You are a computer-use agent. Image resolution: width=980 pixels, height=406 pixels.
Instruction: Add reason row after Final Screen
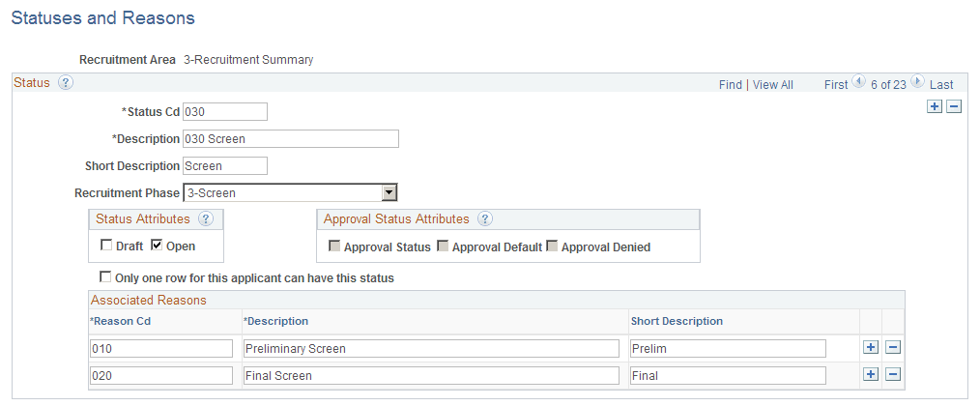[871, 374]
